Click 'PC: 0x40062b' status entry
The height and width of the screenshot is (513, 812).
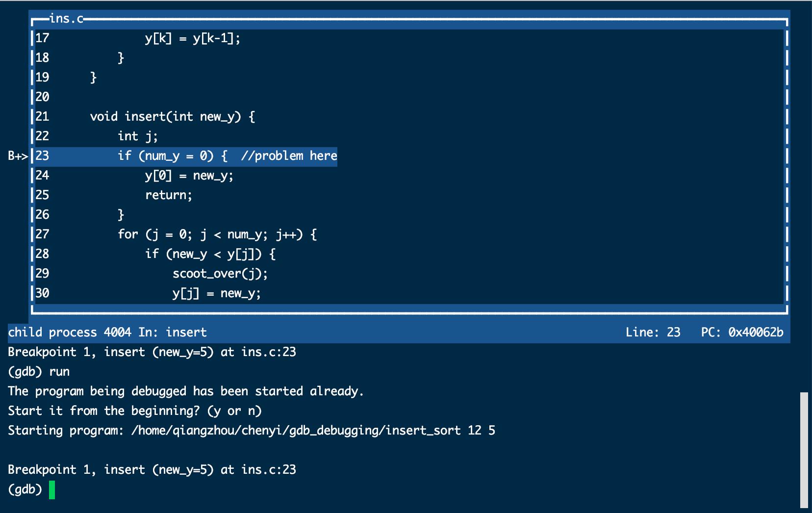(742, 333)
